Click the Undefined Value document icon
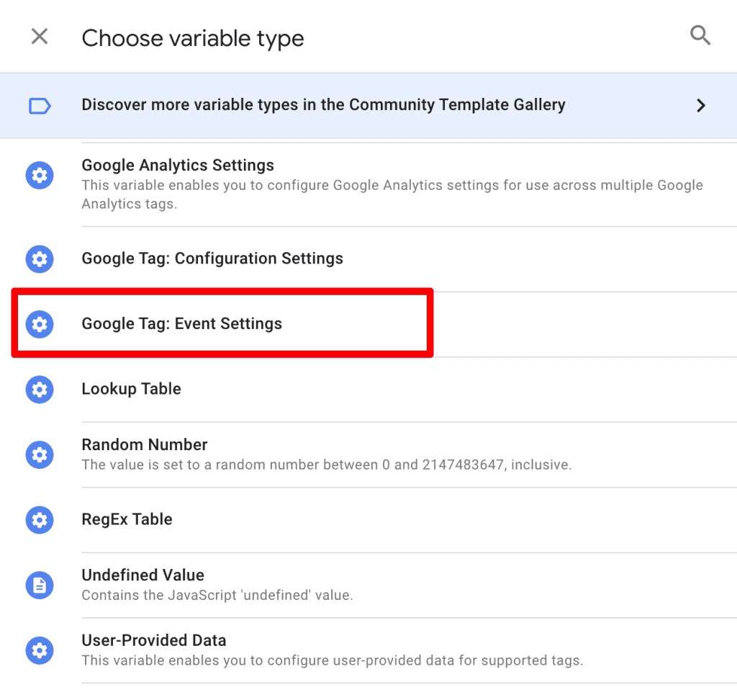This screenshot has width=737, height=700. tap(40, 585)
